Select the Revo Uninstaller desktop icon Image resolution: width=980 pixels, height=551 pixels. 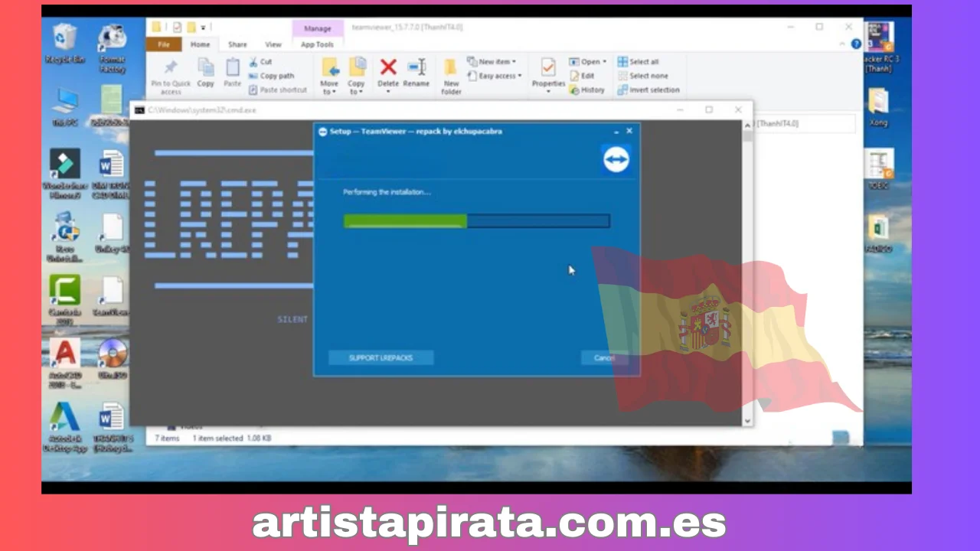[64, 237]
